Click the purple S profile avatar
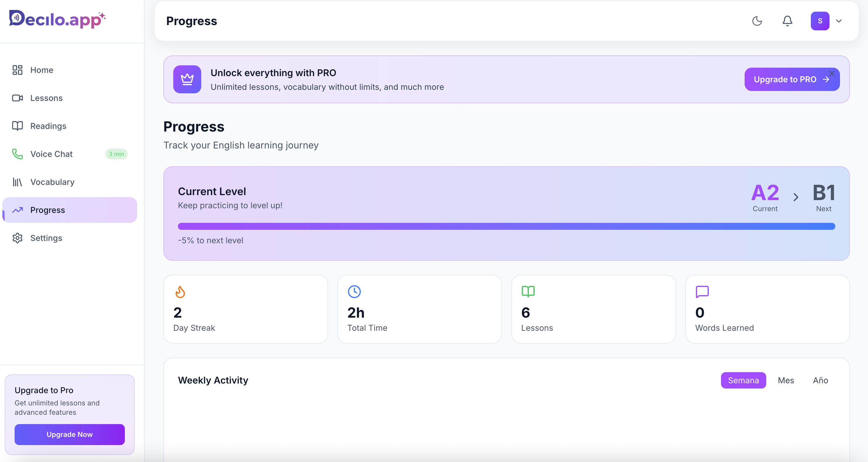868x462 pixels. [x=820, y=21]
